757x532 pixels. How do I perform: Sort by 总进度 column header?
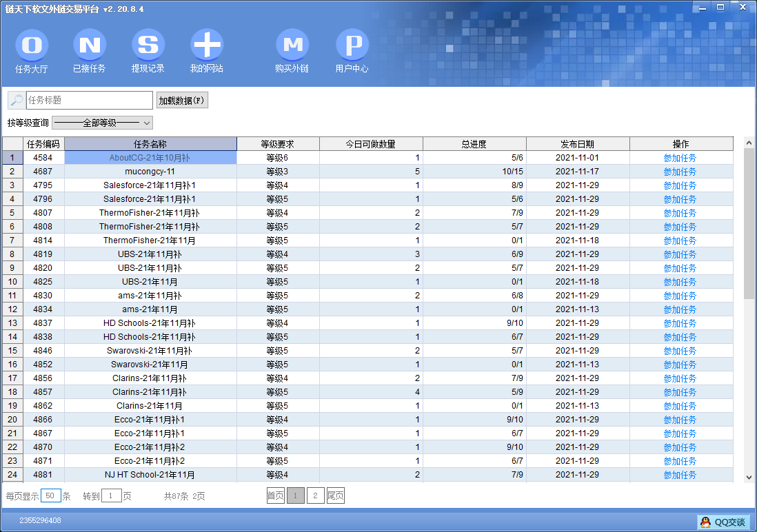(x=474, y=144)
